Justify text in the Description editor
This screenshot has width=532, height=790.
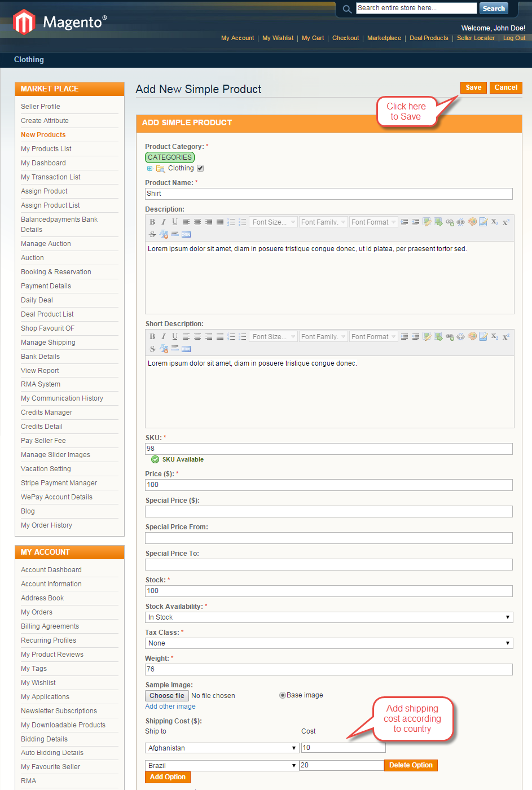point(220,222)
